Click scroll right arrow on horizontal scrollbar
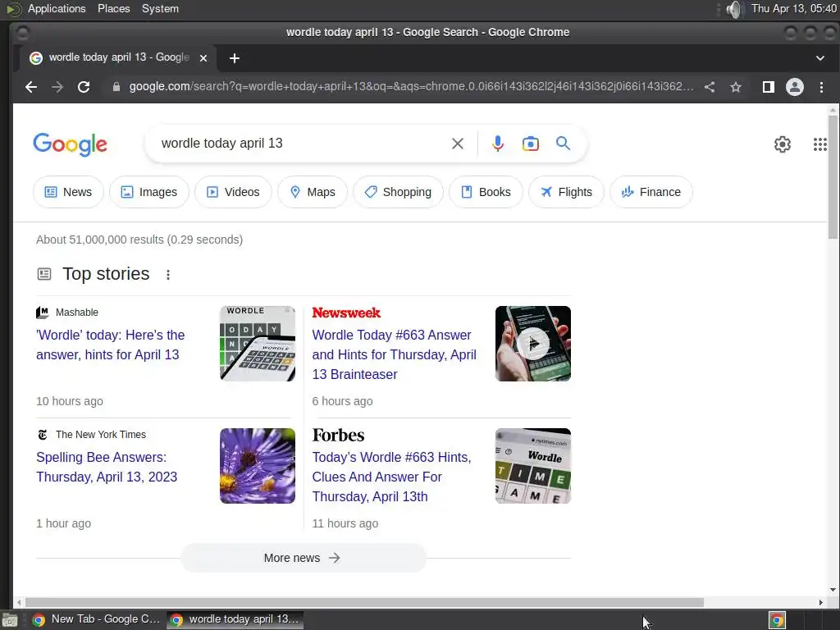Screen dimensions: 840x630 (820, 603)
